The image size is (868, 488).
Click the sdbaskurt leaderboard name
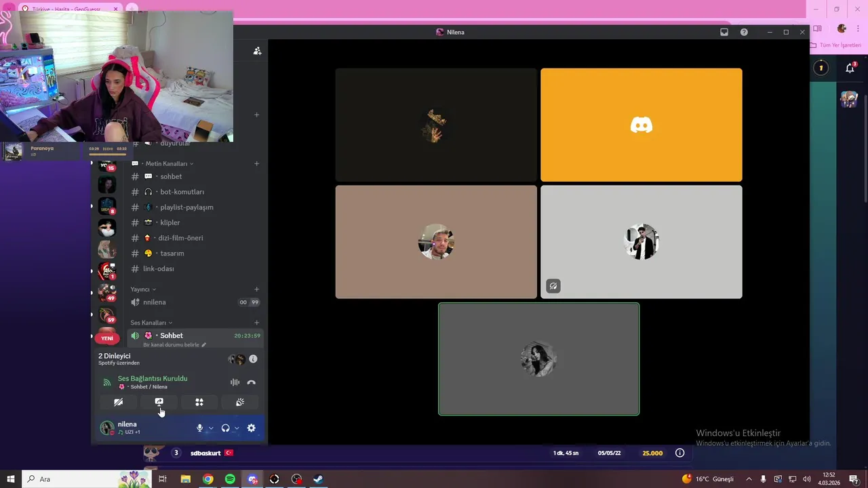coord(205,453)
